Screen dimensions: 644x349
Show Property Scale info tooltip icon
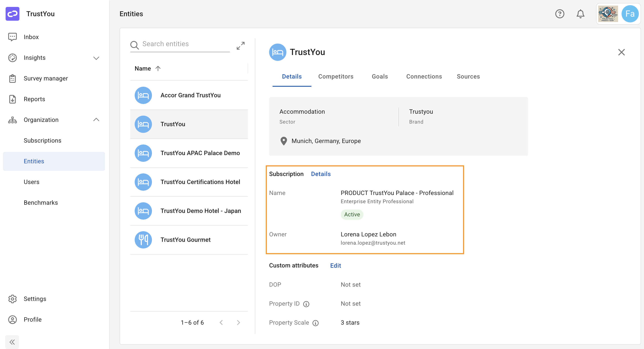316,323
